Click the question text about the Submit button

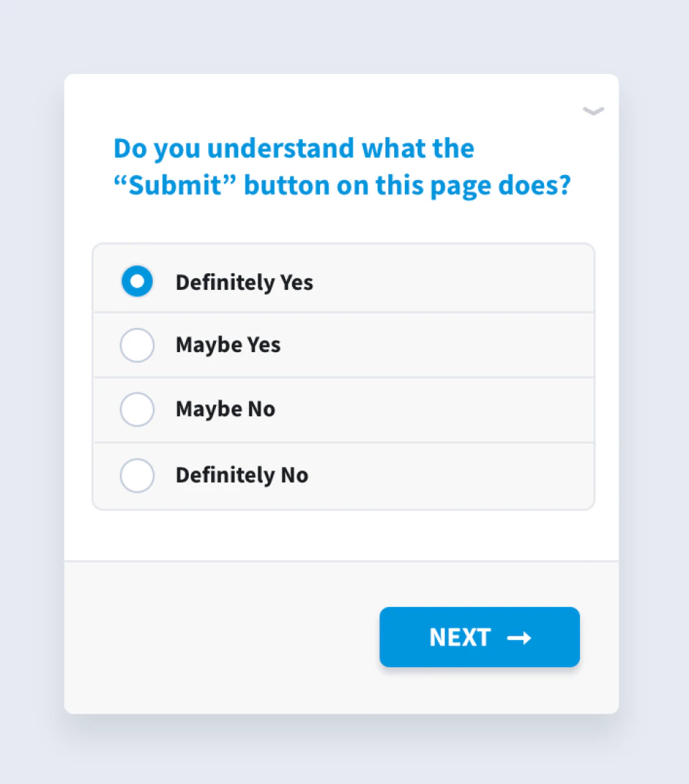tap(342, 166)
